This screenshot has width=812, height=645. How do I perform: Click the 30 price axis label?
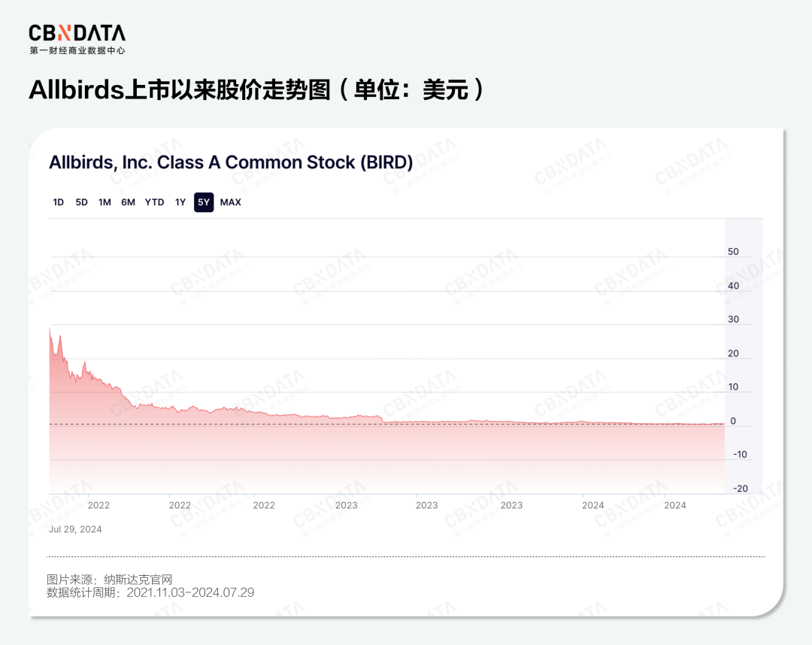tap(734, 319)
